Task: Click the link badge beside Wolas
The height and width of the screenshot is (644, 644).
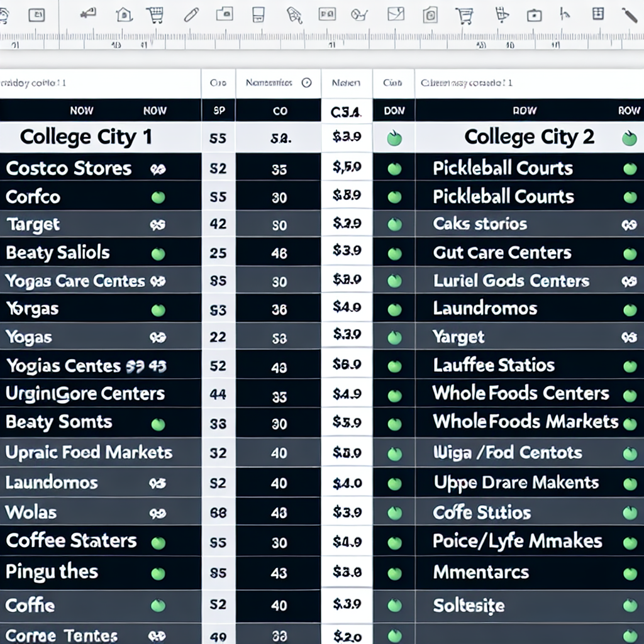Action: 158,513
